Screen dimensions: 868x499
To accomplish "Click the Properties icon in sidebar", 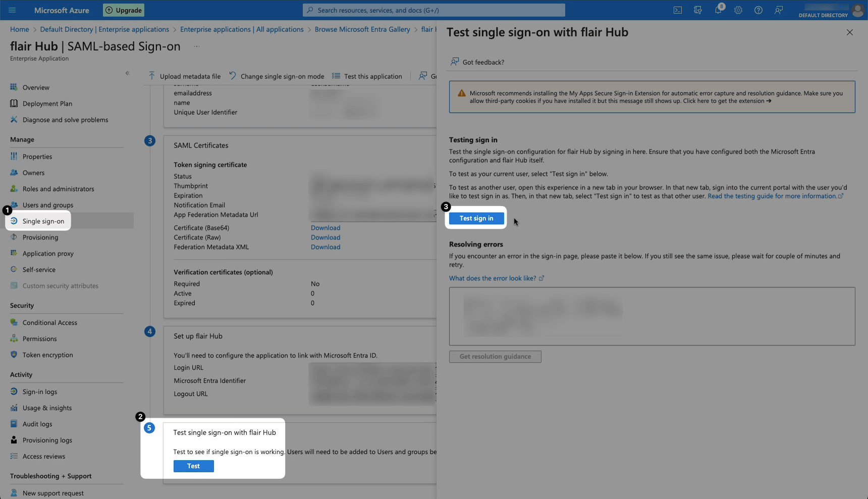I will (x=14, y=157).
